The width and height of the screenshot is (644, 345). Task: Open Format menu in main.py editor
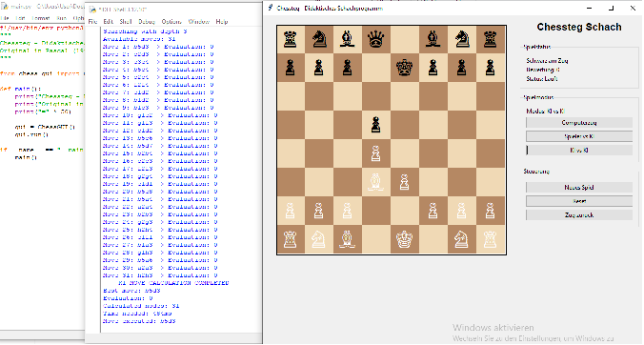click(x=41, y=18)
